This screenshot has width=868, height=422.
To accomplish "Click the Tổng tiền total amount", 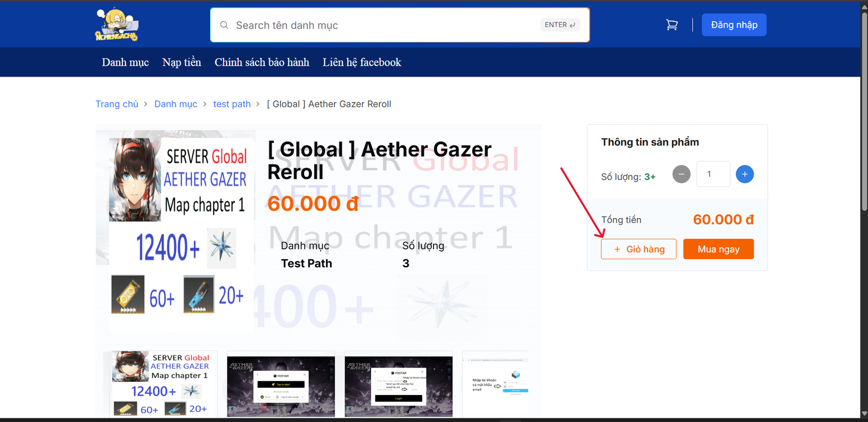I will (x=723, y=220).
